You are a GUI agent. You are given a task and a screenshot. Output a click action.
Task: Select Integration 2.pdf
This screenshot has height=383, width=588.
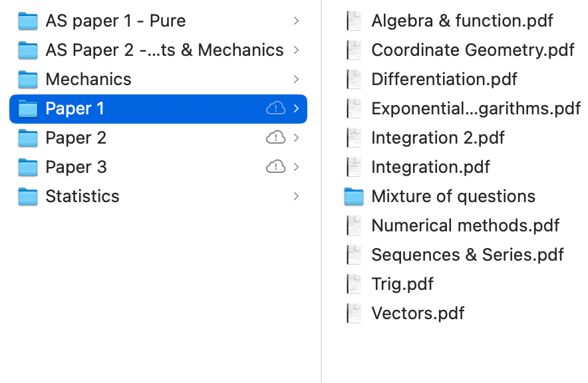pos(438,138)
